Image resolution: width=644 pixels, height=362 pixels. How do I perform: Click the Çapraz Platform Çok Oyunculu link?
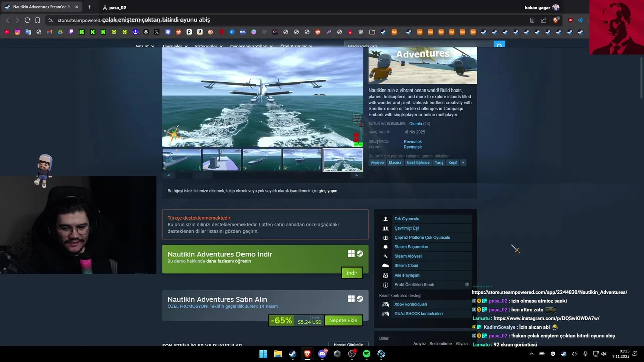point(422,237)
